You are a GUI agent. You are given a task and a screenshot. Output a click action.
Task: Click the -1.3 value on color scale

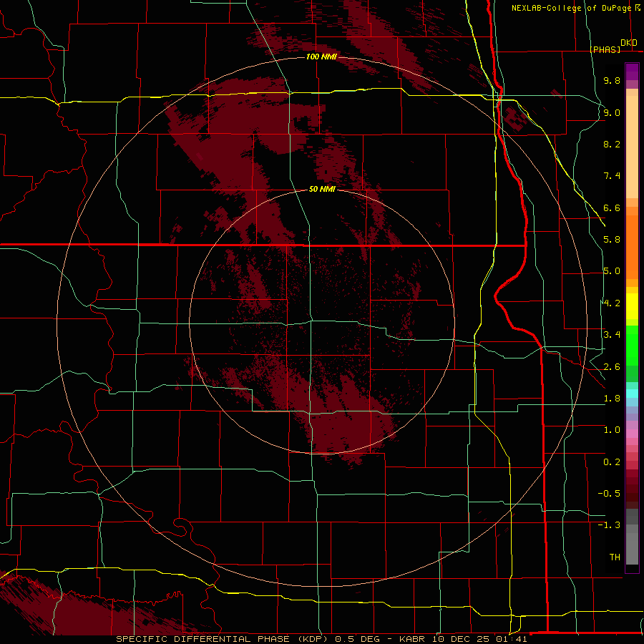pos(609,525)
